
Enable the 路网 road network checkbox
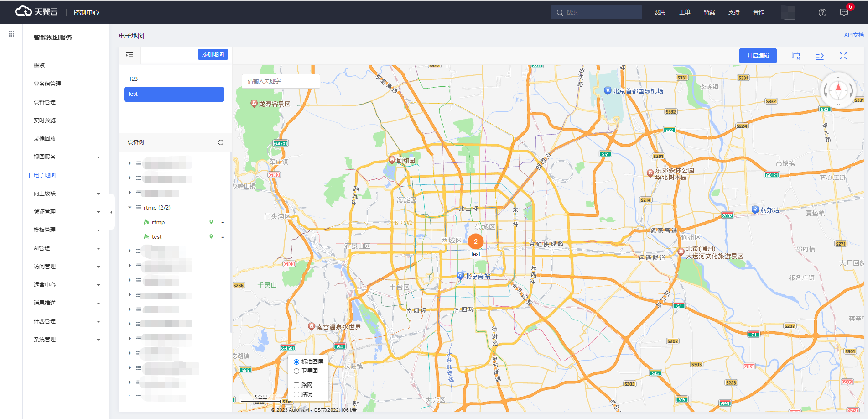296,385
